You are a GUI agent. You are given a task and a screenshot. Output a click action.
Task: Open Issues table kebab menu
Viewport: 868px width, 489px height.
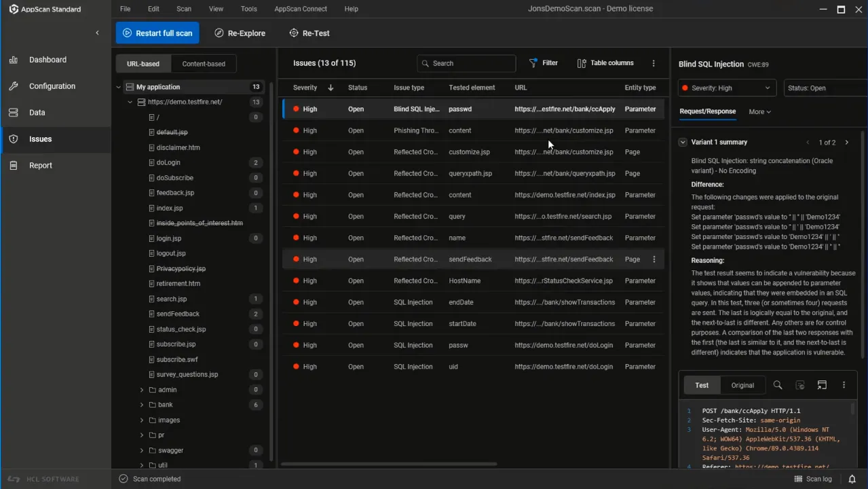click(654, 63)
